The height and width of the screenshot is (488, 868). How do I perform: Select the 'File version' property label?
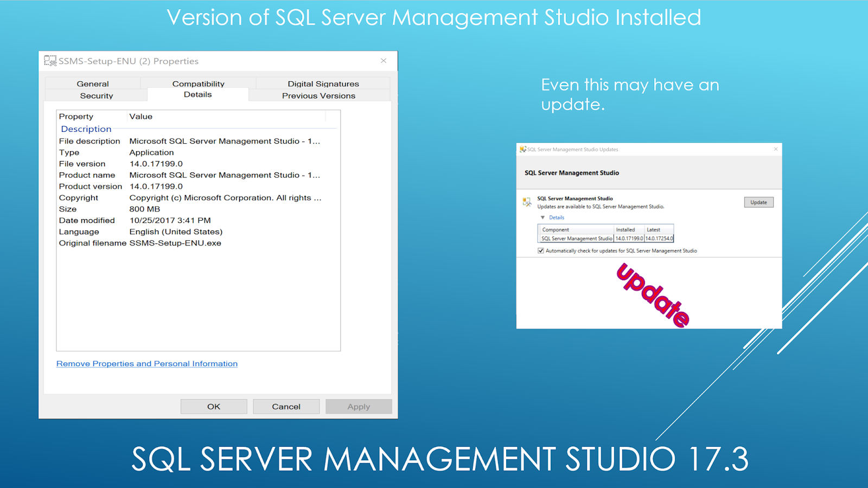(82, 164)
